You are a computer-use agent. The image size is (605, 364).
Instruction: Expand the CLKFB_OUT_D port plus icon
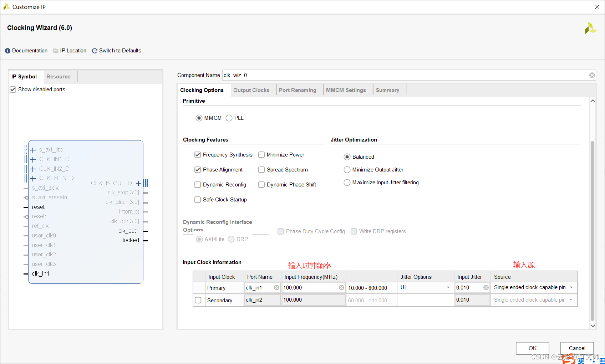click(x=138, y=183)
